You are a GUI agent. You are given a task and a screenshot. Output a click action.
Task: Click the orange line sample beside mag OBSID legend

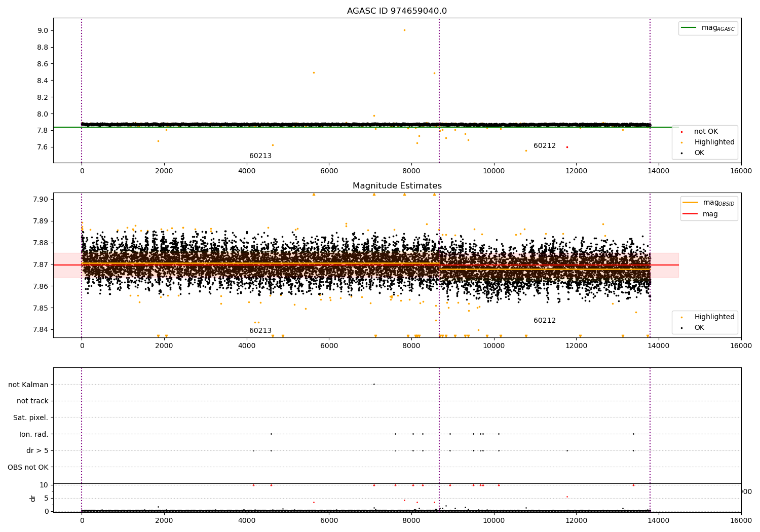click(x=691, y=203)
